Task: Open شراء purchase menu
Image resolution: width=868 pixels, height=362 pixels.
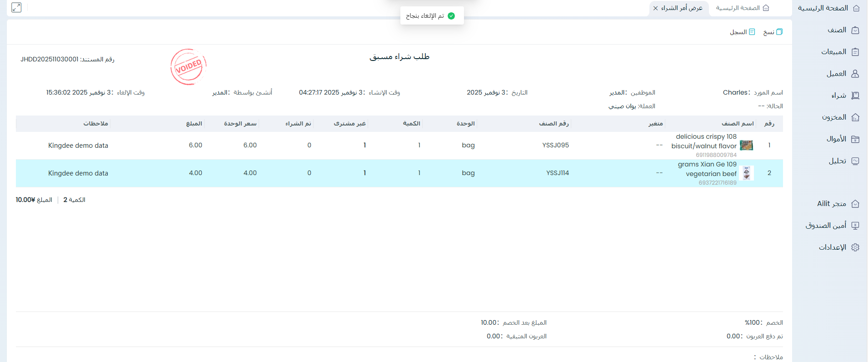Action: pos(845,96)
